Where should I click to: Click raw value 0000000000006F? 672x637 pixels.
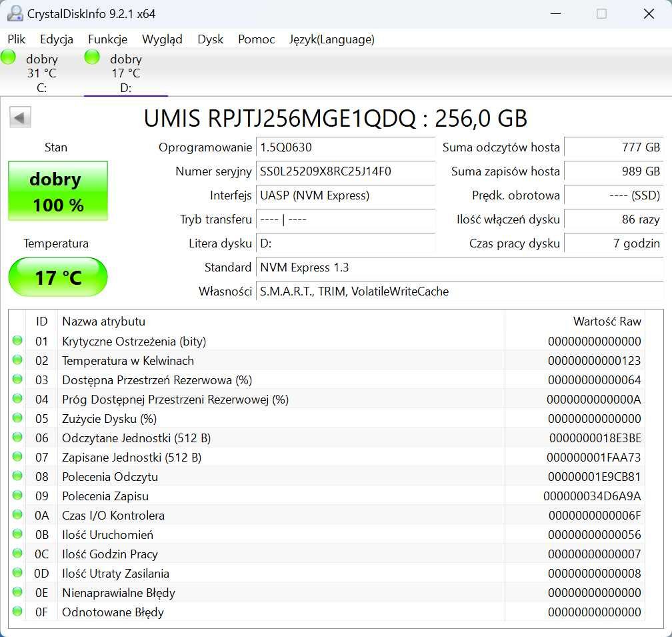point(595,515)
